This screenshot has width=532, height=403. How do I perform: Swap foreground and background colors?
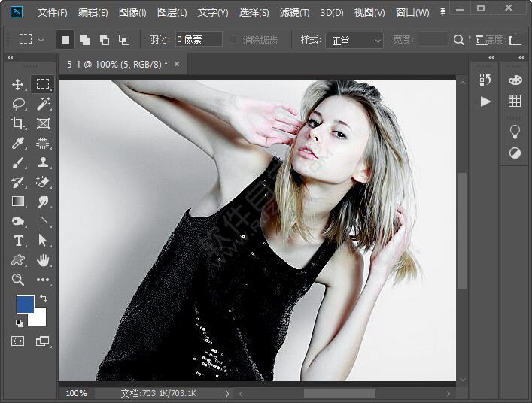44,298
